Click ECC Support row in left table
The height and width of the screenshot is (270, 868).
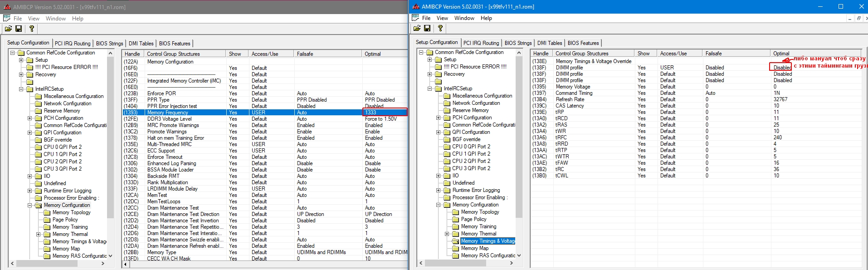(x=265, y=151)
